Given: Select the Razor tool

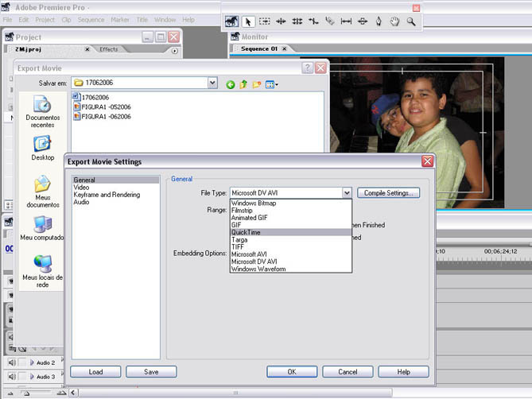Looking at the screenshot, I should (330, 21).
